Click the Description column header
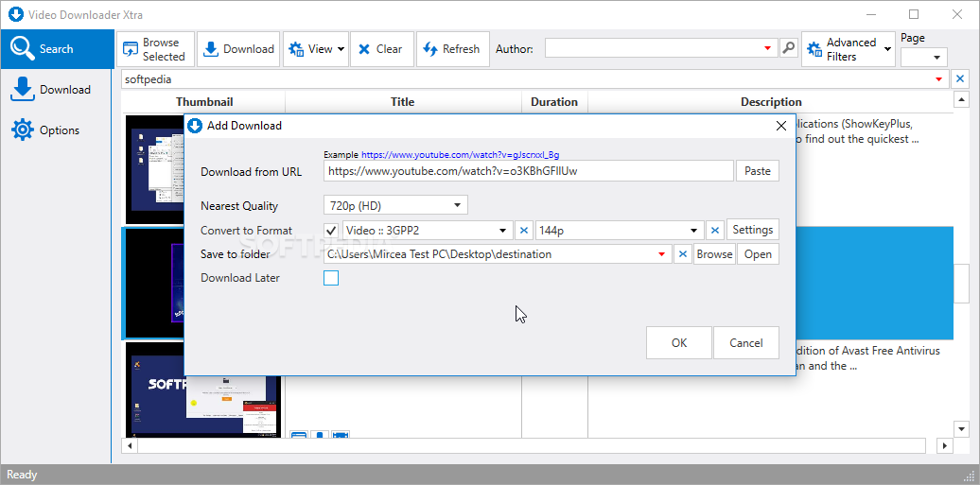 click(x=771, y=102)
